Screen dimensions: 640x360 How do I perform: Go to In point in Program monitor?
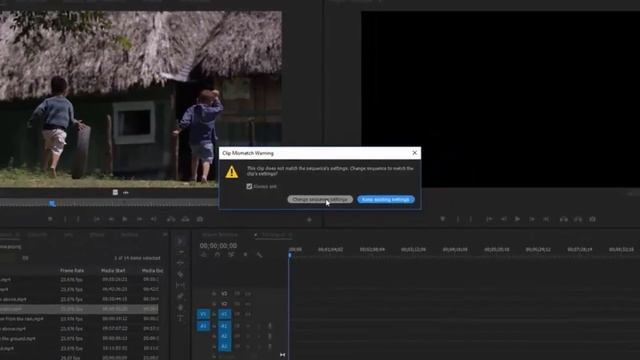[489, 219]
